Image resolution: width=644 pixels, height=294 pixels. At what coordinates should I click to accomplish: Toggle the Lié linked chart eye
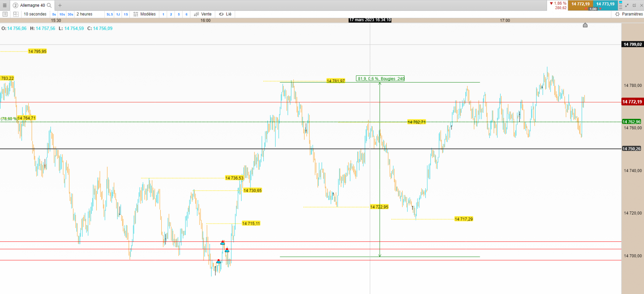pyautogui.click(x=225, y=14)
